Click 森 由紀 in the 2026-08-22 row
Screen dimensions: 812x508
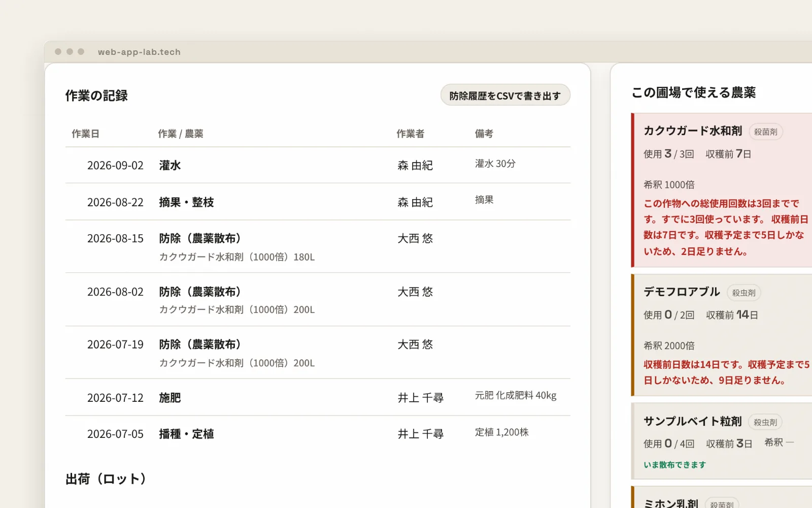click(415, 202)
